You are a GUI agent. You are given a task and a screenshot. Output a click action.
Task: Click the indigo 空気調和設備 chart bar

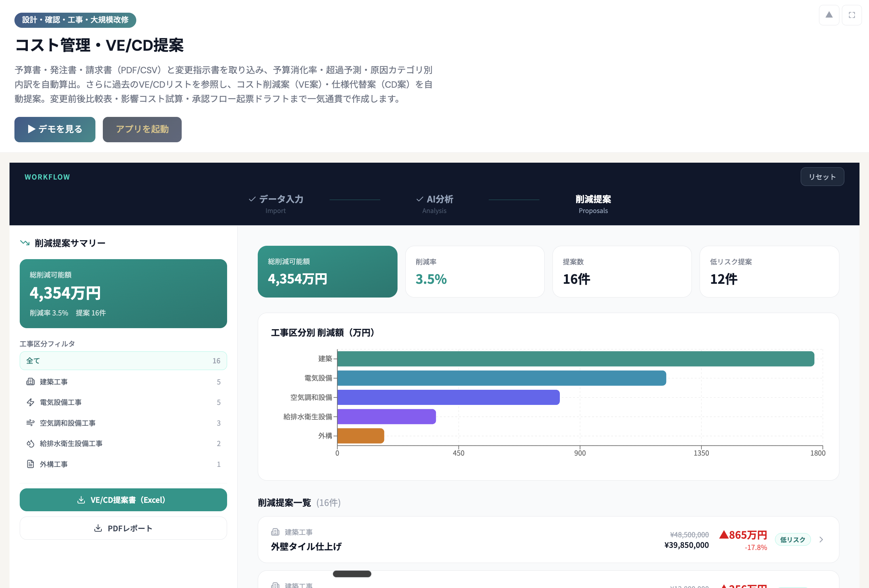pyautogui.click(x=449, y=398)
